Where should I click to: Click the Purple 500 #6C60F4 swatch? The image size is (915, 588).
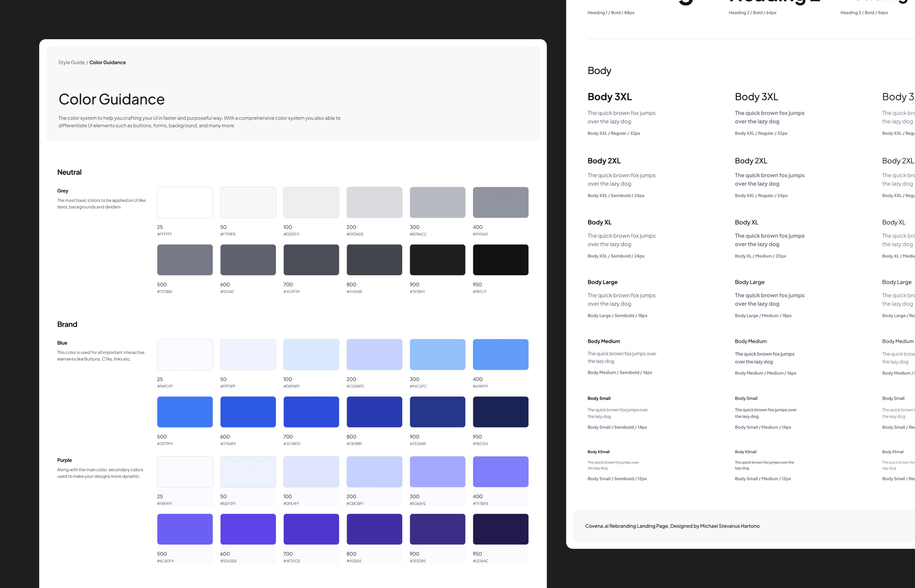185,529
